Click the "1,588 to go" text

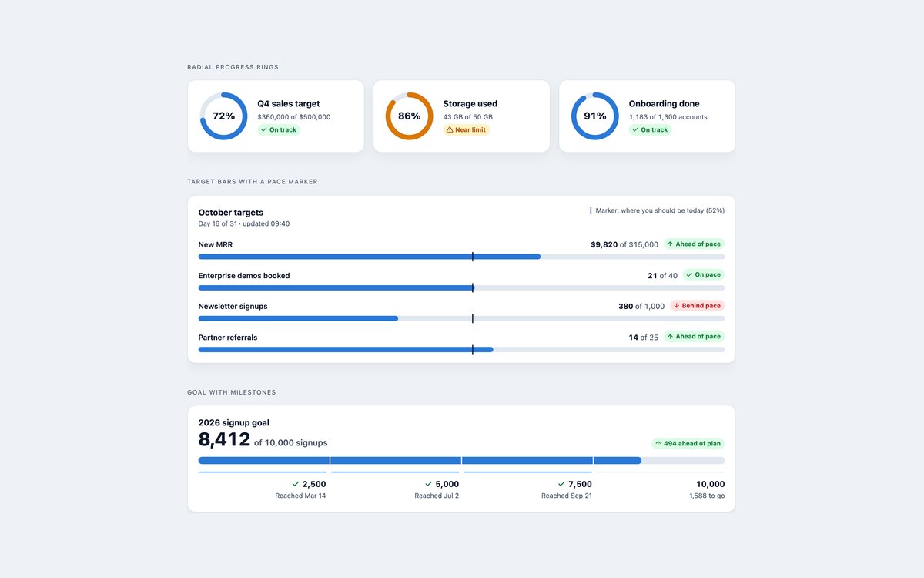point(707,496)
